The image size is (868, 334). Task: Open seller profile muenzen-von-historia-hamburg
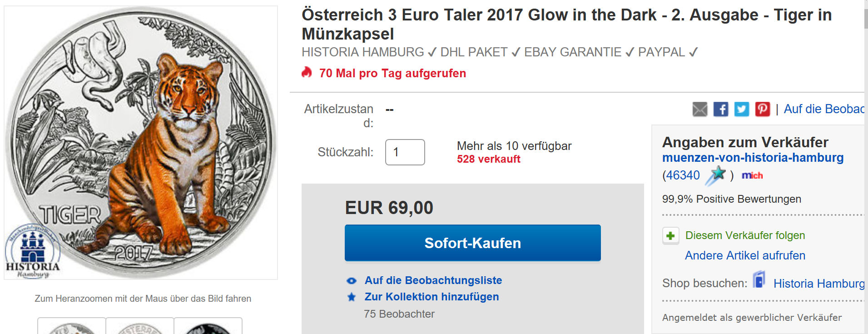coord(753,158)
